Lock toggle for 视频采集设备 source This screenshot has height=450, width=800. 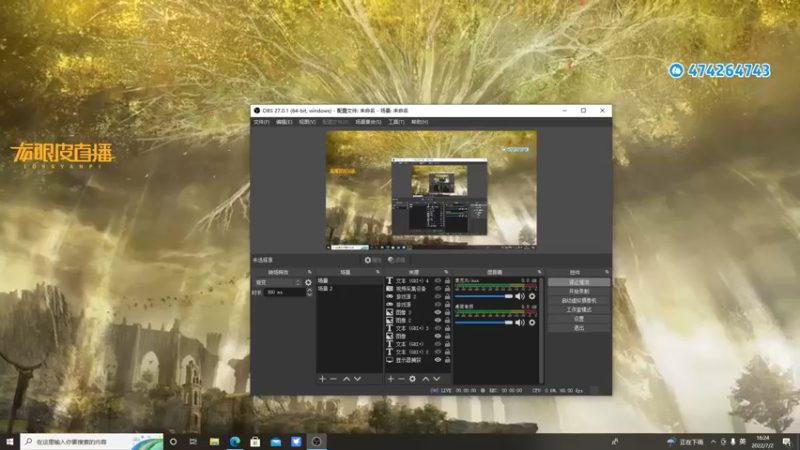pyautogui.click(x=447, y=288)
